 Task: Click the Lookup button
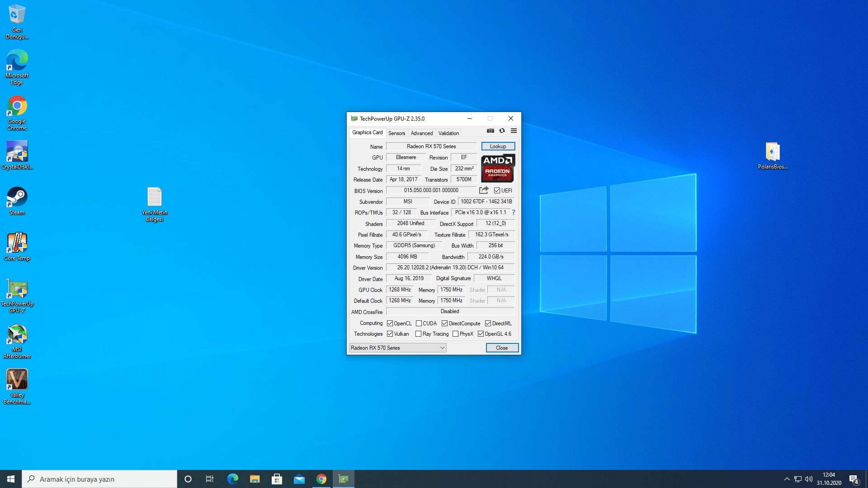coord(498,146)
